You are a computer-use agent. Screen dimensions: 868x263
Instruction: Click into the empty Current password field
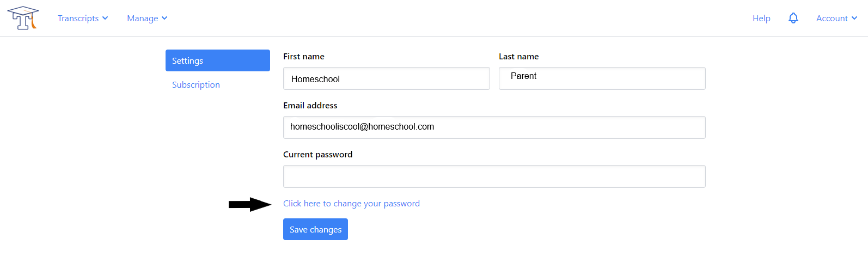pos(494,176)
